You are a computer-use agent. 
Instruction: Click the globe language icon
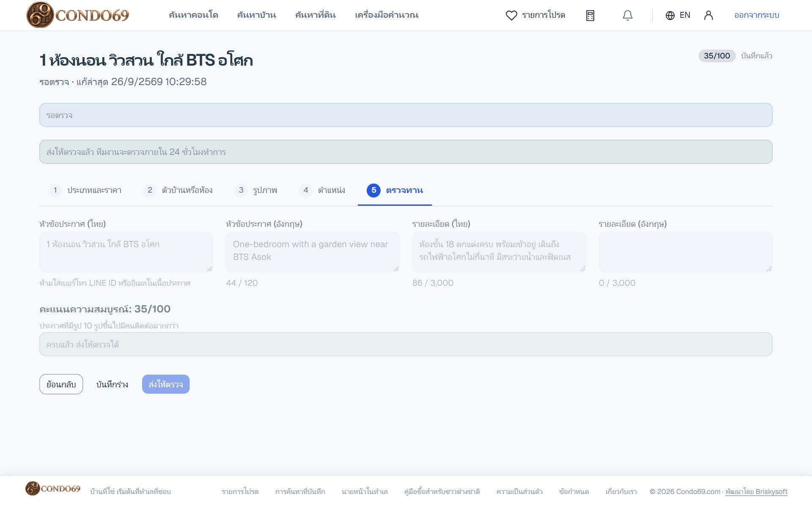point(670,15)
